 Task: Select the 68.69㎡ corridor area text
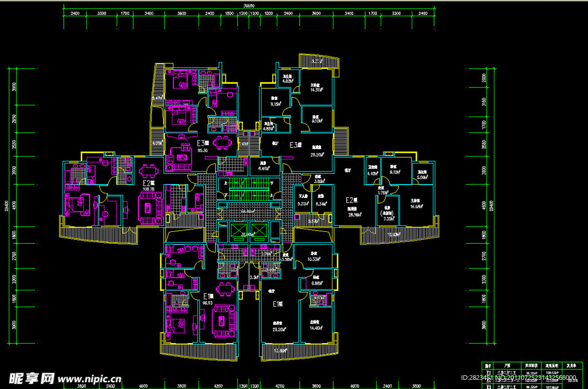tap(248, 211)
